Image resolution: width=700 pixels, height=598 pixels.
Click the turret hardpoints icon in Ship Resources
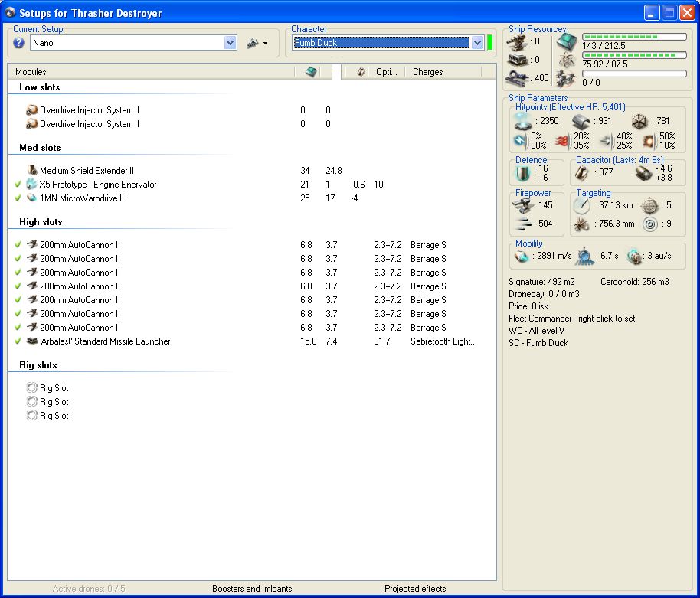[518, 41]
